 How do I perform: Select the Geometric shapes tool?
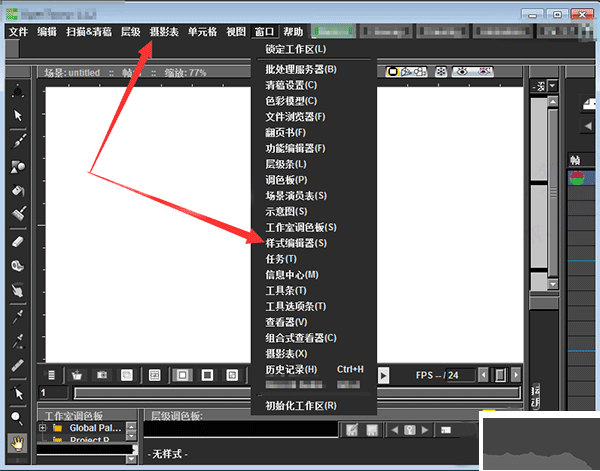click(18, 166)
